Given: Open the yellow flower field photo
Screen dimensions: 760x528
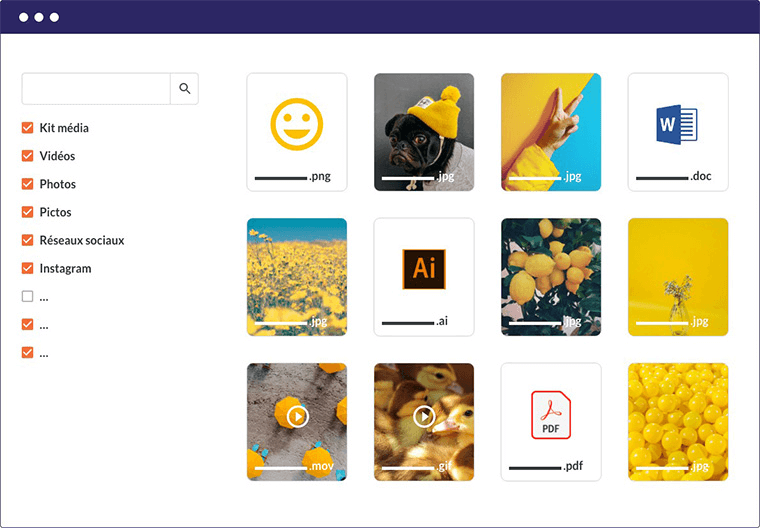Looking at the screenshot, I should click(x=297, y=277).
